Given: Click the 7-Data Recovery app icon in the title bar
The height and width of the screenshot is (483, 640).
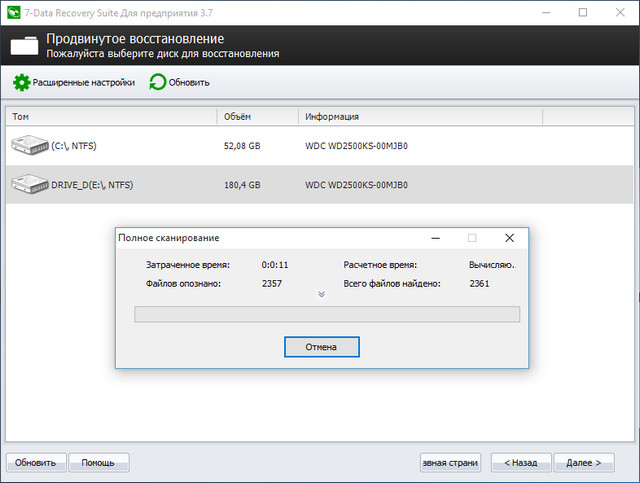Looking at the screenshot, I should pyautogui.click(x=12, y=13).
